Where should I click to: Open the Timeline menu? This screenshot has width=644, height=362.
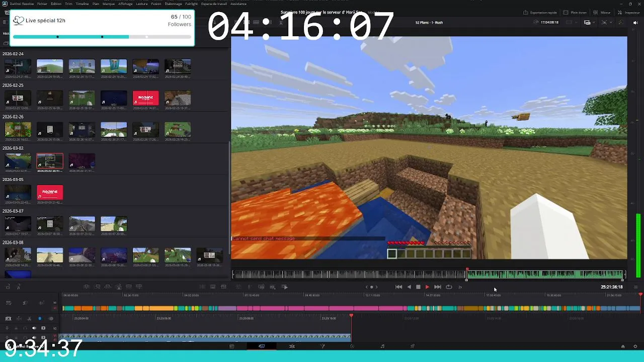pos(82,4)
